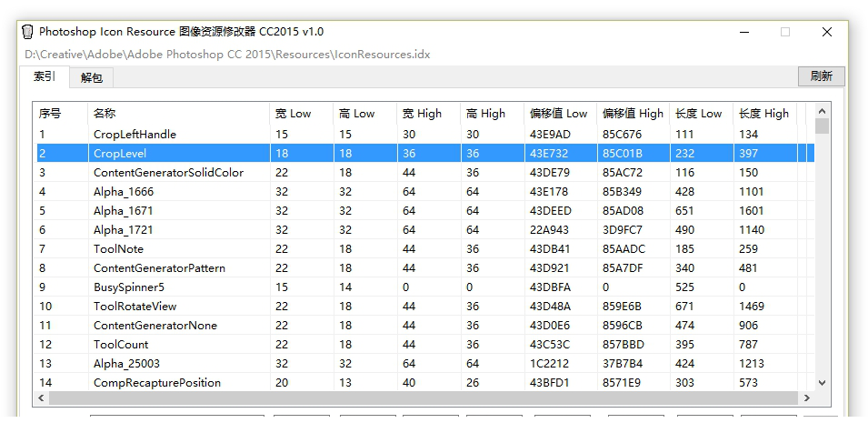Click length value 1469
This screenshot has height=433, width=868.
point(751,307)
